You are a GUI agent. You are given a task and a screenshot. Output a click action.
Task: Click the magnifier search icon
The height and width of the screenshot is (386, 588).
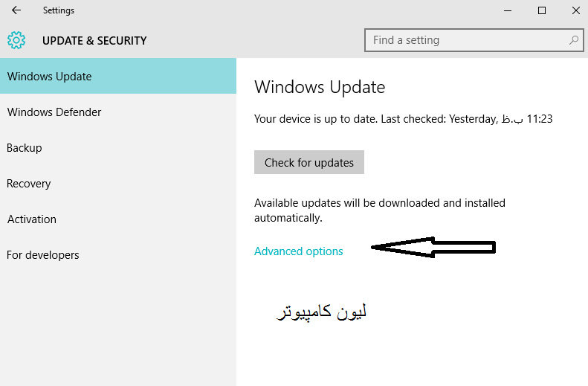[x=573, y=40]
